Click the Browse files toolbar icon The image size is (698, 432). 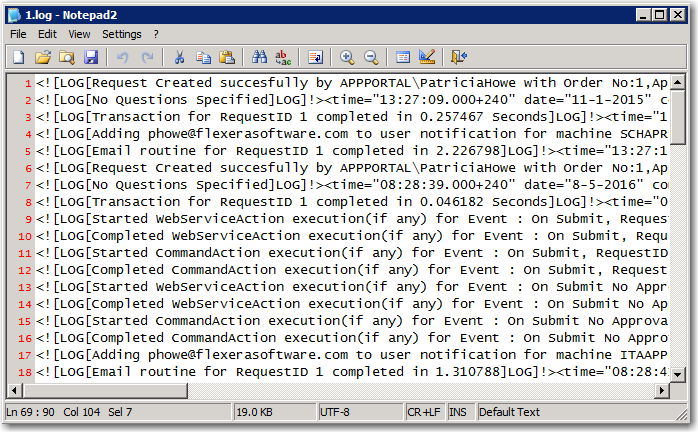point(67,58)
